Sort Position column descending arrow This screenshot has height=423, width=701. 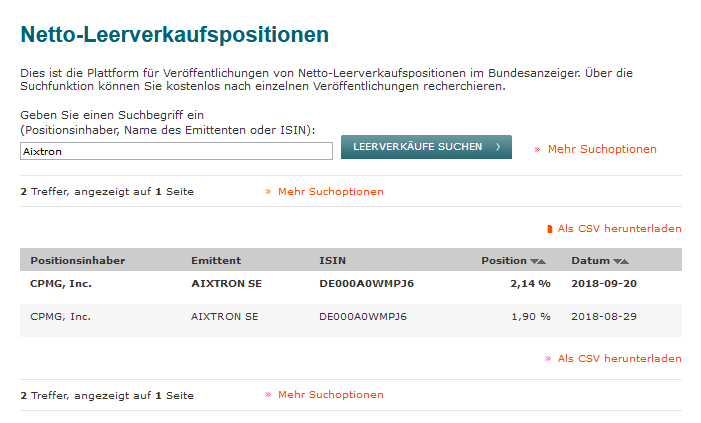(534, 262)
